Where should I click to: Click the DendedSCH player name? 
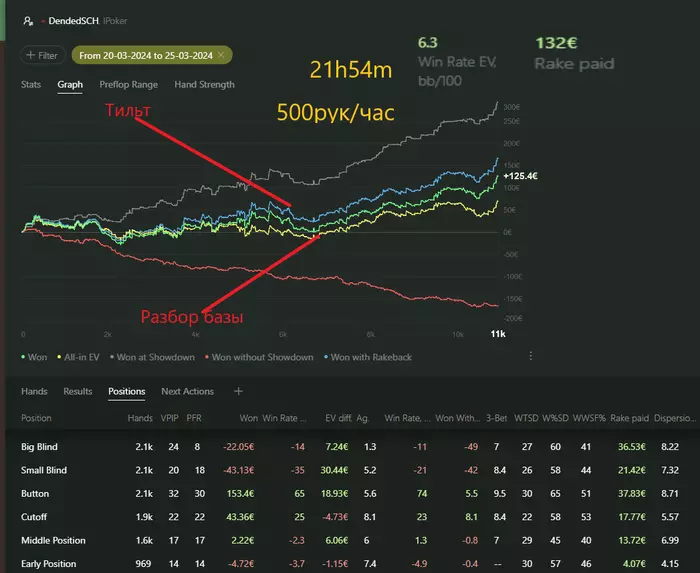(73, 21)
